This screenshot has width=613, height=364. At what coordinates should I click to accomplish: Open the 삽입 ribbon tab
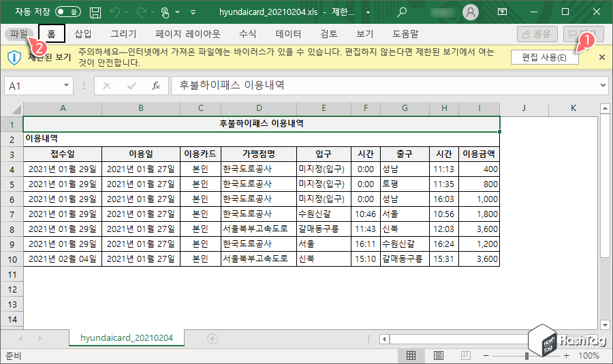83,34
